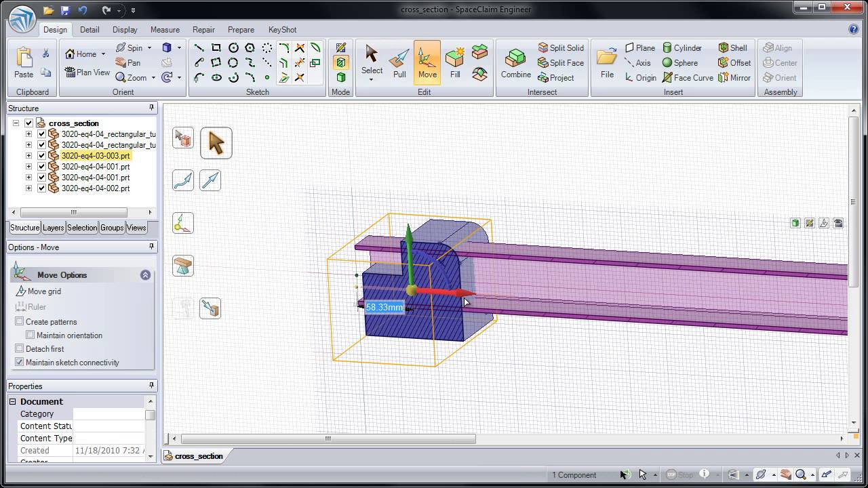Open the Repair ribbon tab
Screen dimensions: 868x488
(203, 29)
